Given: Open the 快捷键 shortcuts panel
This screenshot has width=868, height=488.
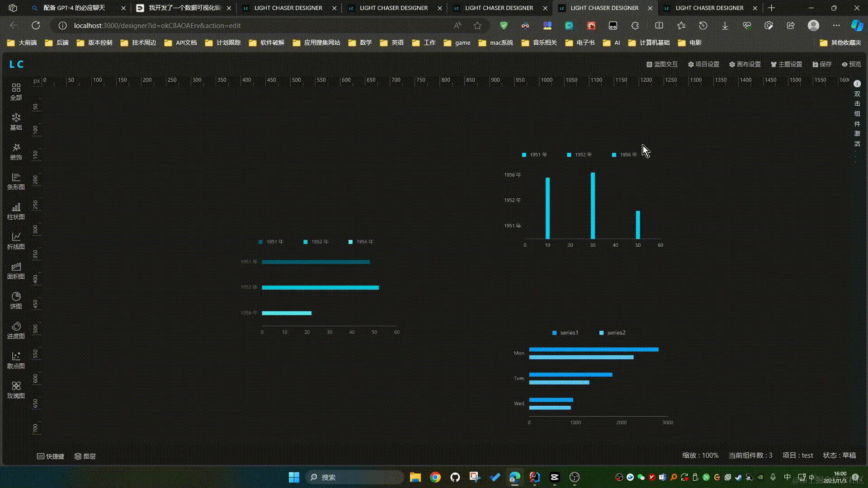Looking at the screenshot, I should click(50, 456).
